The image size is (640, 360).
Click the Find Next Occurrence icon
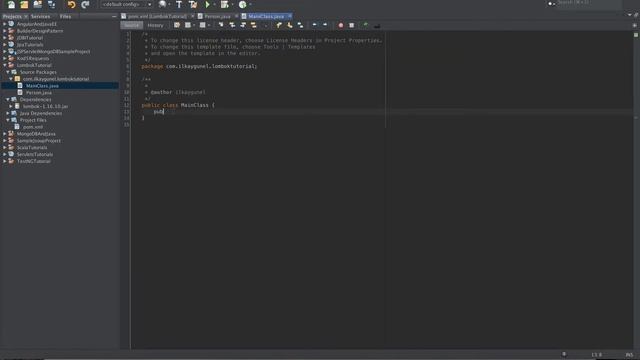(243, 25)
